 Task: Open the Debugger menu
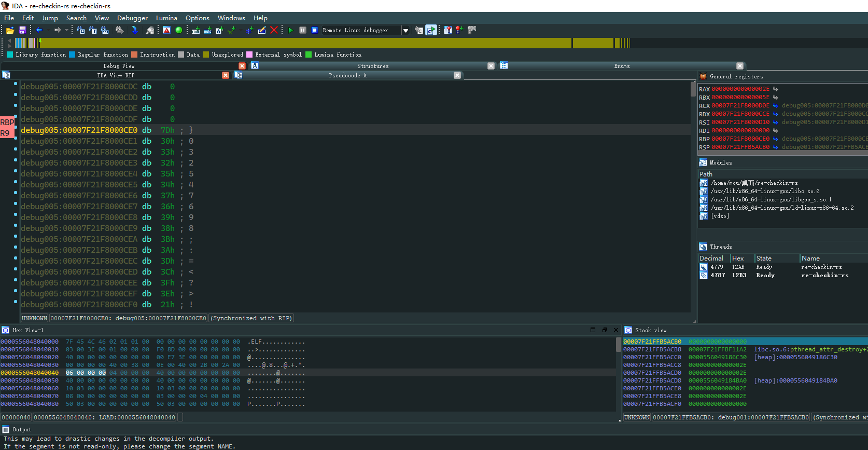pos(132,18)
